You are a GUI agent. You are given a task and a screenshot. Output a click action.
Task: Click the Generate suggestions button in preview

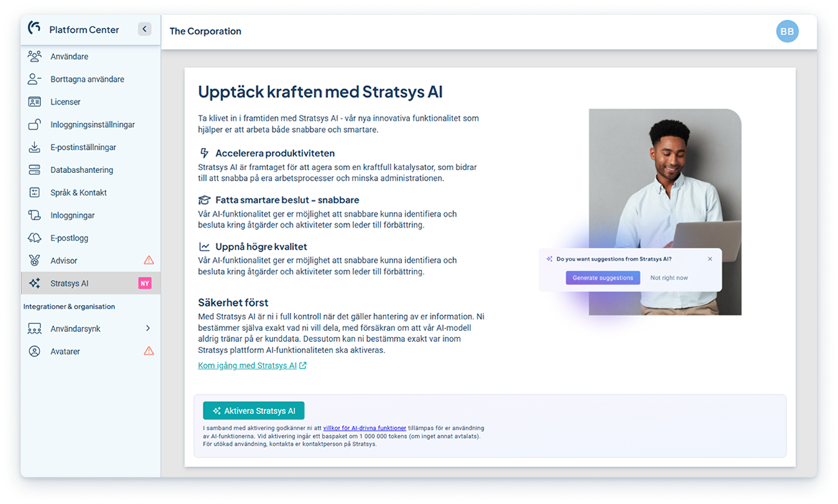[602, 278]
